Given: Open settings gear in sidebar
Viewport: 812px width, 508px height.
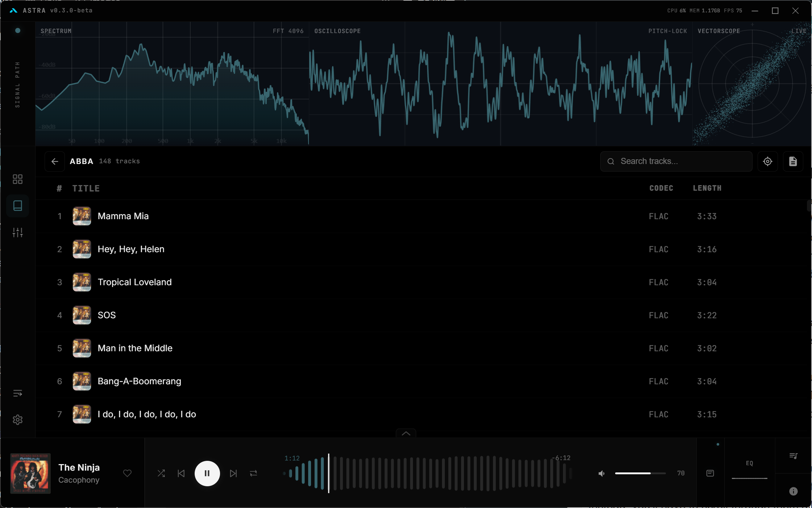Looking at the screenshot, I should tap(17, 420).
